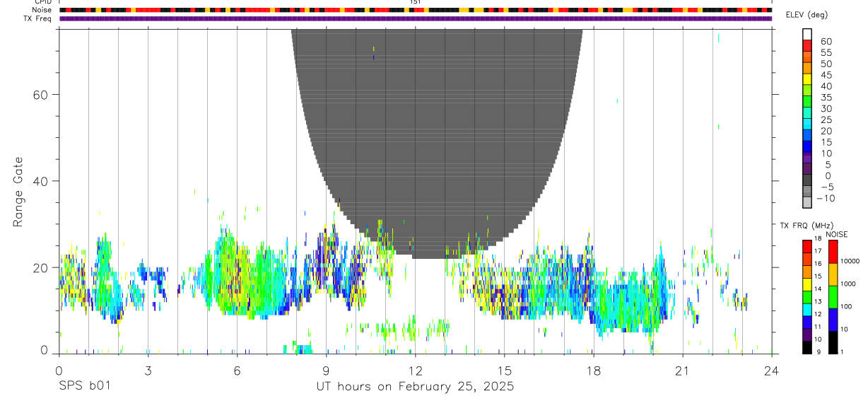Click the "24" tick label on the UT hours axis
868x401 pixels.
click(x=771, y=371)
